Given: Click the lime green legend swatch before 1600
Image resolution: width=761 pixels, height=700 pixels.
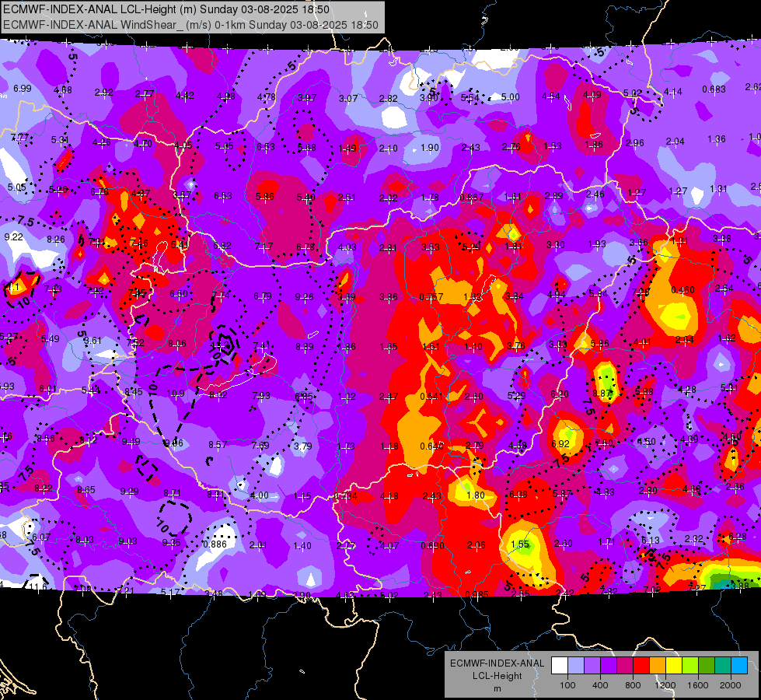Looking at the screenshot, I should (x=690, y=665).
